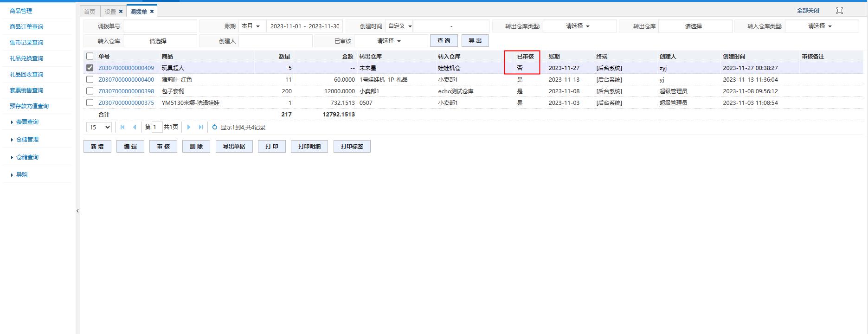The width and height of the screenshot is (868, 334).
Task: Go to previous page icon
Action: click(135, 127)
